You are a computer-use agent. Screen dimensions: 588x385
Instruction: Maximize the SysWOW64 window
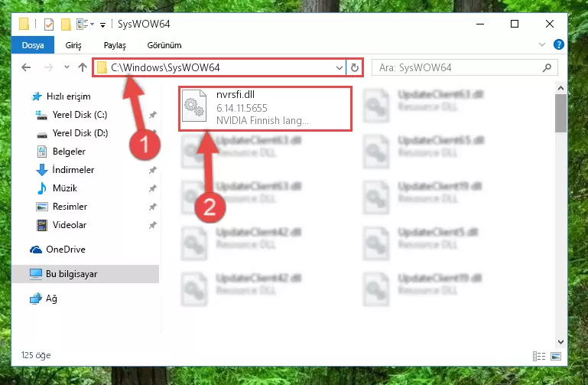515,24
